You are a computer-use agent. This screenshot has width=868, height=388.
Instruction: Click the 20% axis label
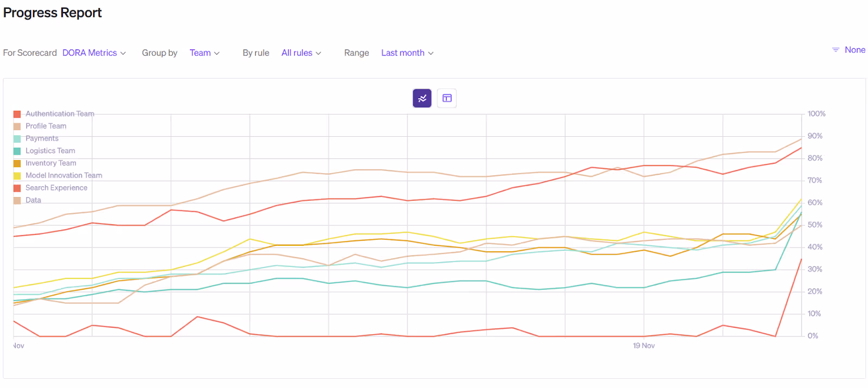(x=815, y=291)
